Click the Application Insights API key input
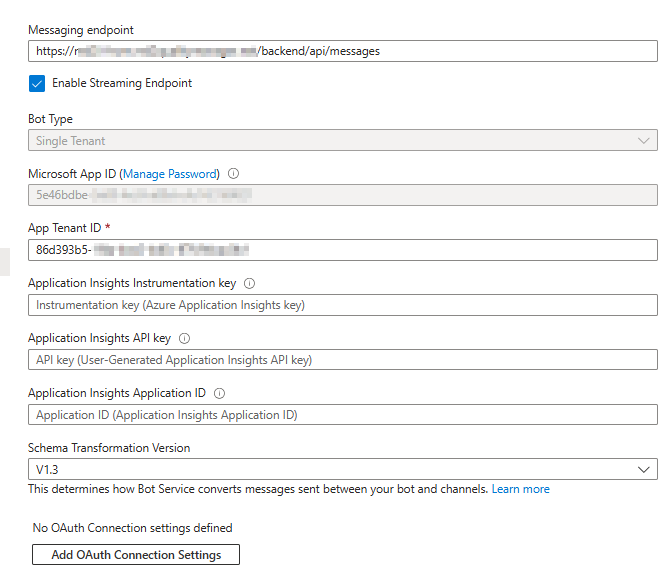Viewport: 668px width, 585px height. click(342, 360)
